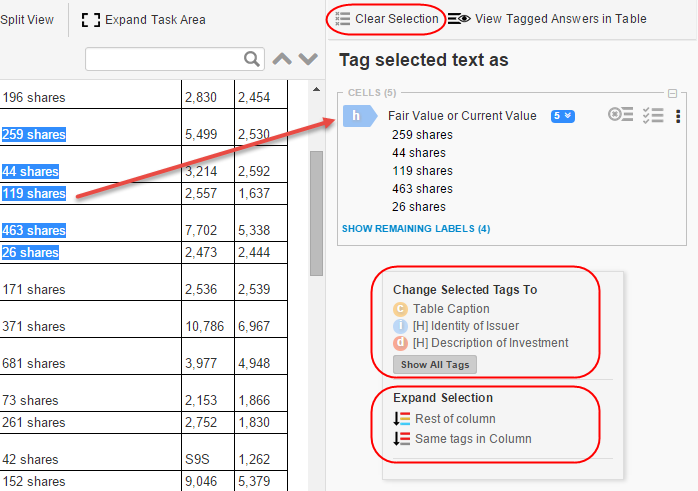Image resolution: width=698 pixels, height=491 pixels.
Task: Click the Show All Tags button
Action: [x=435, y=365]
